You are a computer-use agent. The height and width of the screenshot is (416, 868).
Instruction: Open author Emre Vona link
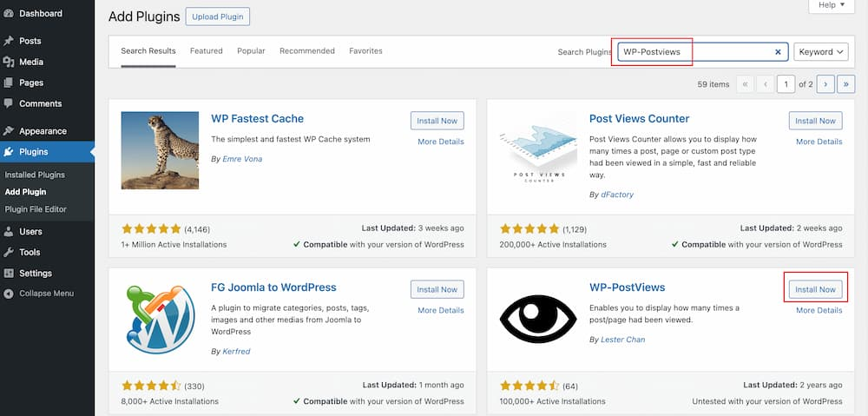pos(242,159)
